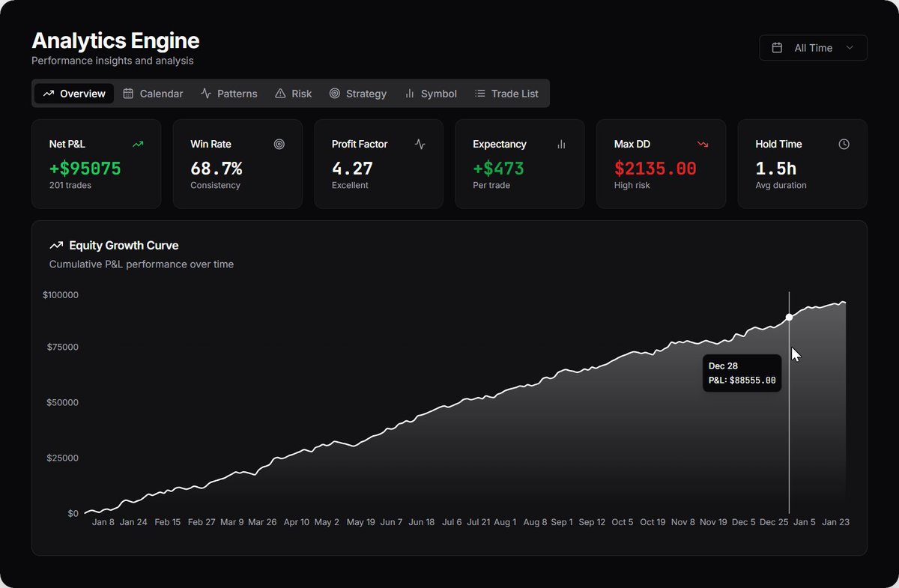
Task: Go to the Strategy tab
Action: click(358, 94)
